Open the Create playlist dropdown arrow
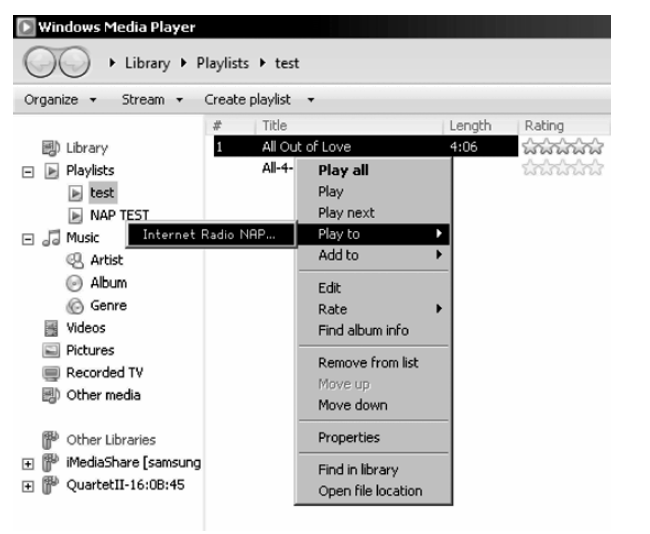 311,100
